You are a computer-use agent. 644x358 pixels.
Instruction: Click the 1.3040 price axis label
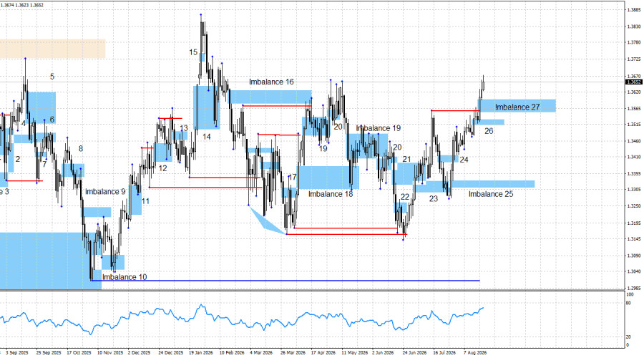coord(634,271)
